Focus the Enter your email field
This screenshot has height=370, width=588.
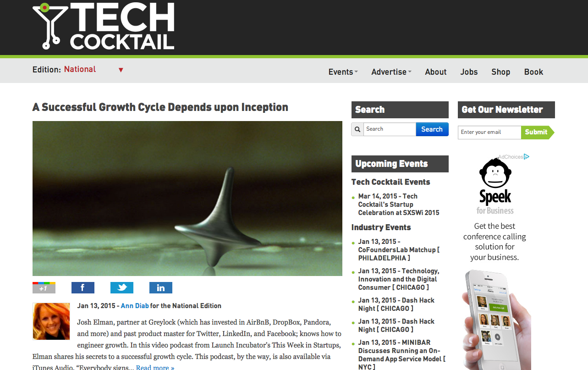pyautogui.click(x=489, y=133)
